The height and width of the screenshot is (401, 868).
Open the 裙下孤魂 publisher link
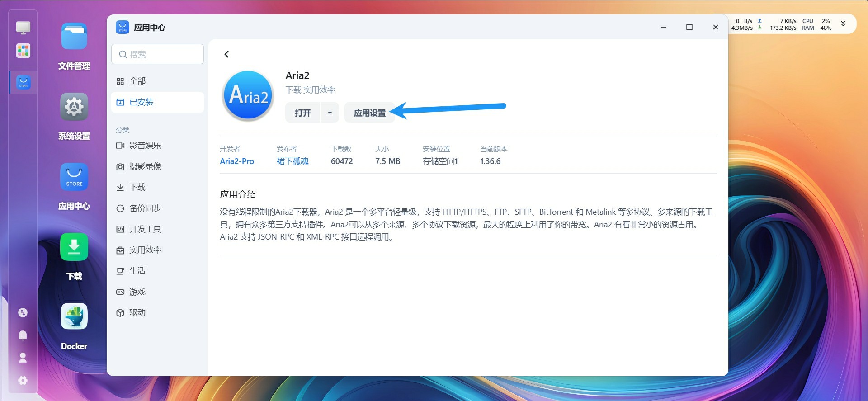click(x=292, y=161)
